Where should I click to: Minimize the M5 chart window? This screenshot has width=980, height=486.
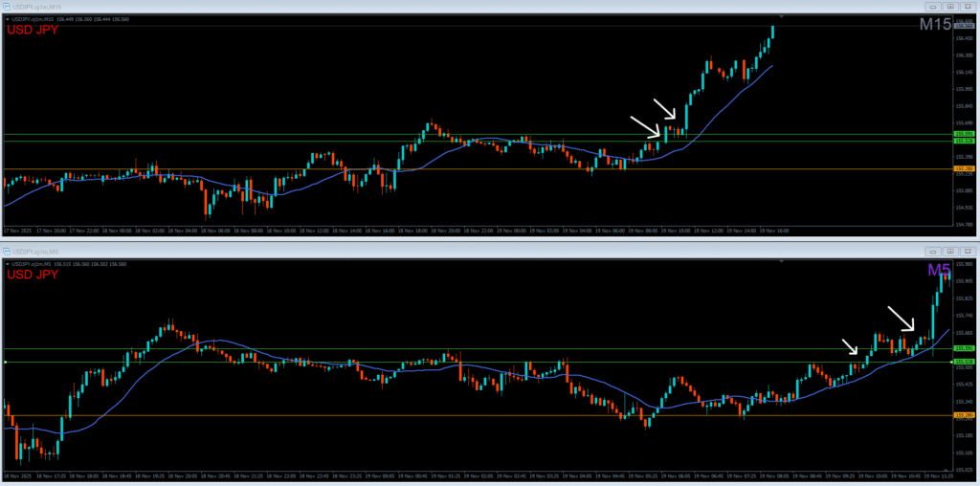coord(932,251)
